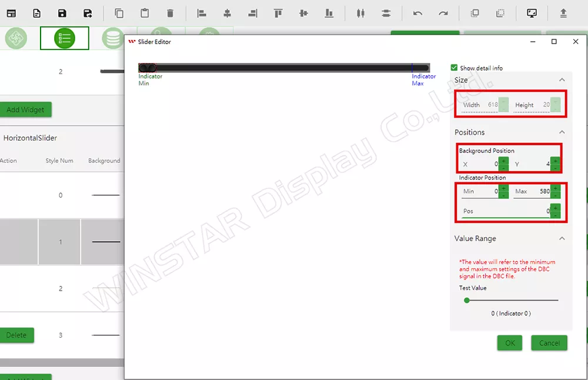This screenshot has width=588, height=380.
Task: Click the Undo arrow icon
Action: click(417, 13)
